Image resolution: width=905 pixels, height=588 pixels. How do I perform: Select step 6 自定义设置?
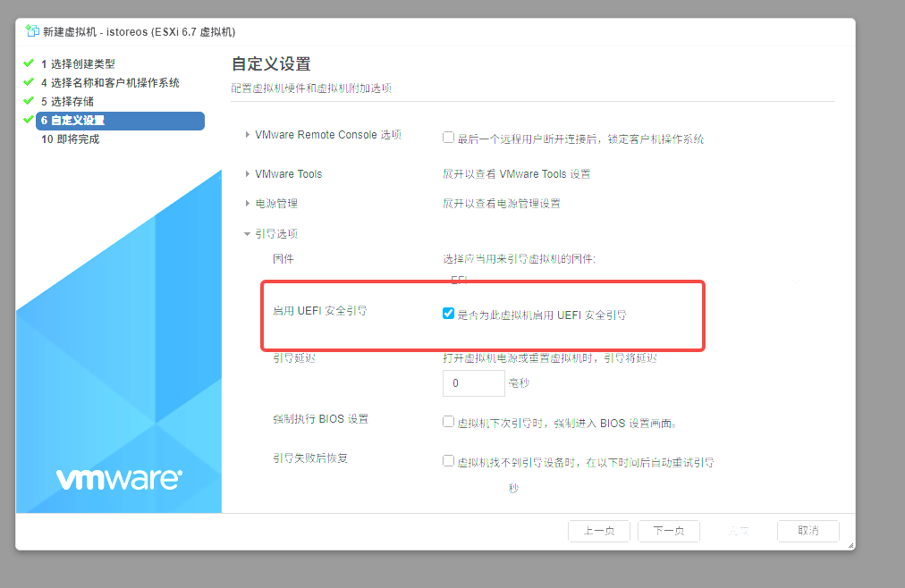pos(120,121)
